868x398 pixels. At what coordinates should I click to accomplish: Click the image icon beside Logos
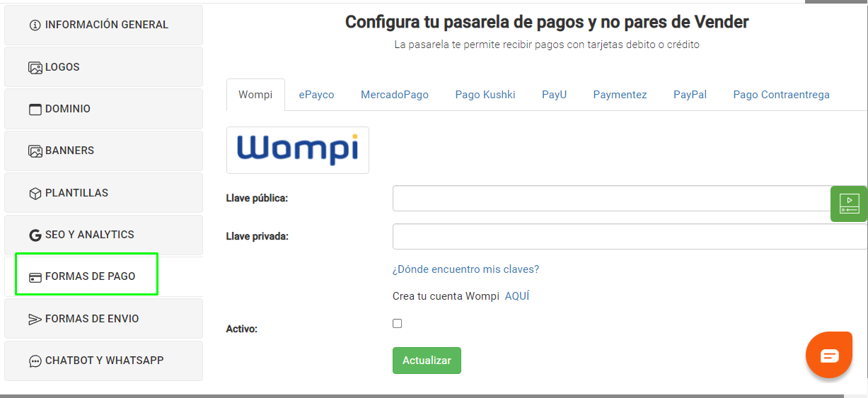tap(35, 68)
